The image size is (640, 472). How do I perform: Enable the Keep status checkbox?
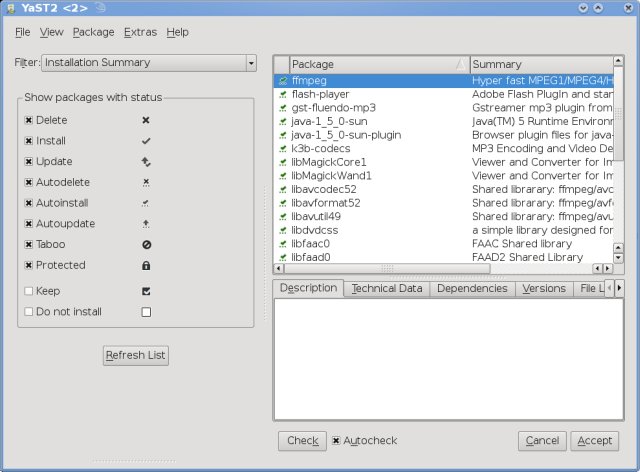29,291
